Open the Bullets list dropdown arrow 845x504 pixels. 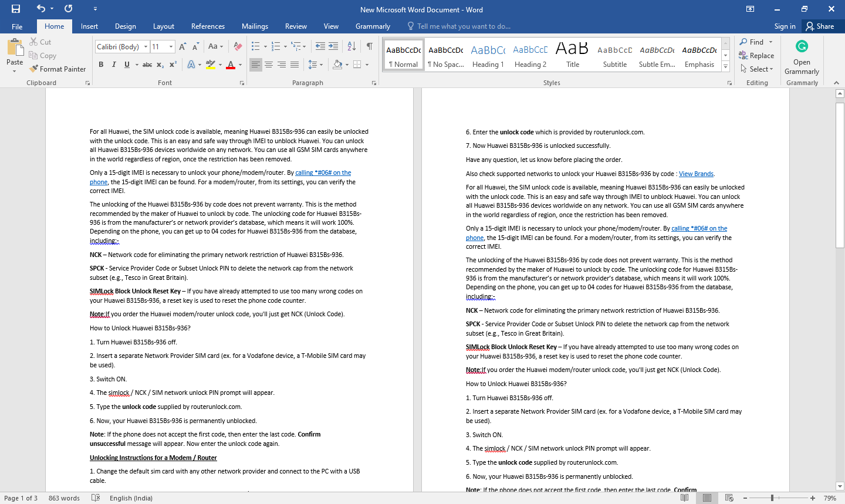(x=265, y=46)
